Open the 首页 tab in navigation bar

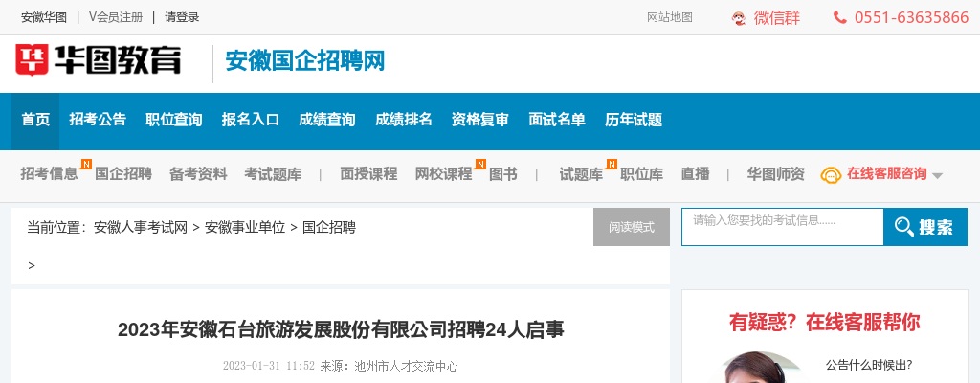pos(35,120)
